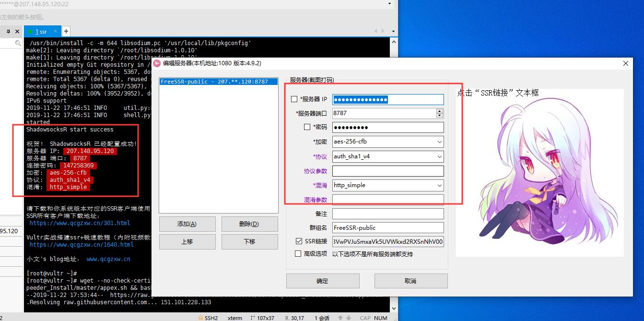Uncheck the SSR链接 checkbox
Viewport: 644px width, 321px height.
pyautogui.click(x=299, y=241)
